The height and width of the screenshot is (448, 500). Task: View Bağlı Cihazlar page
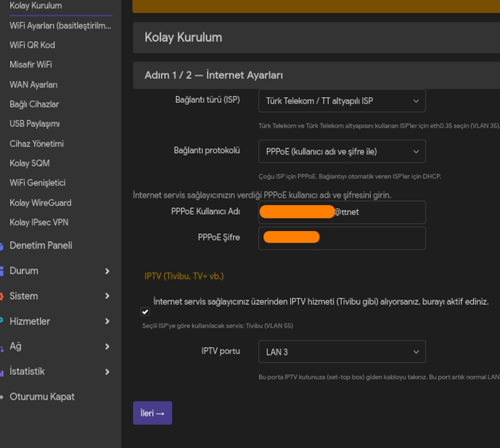(34, 104)
